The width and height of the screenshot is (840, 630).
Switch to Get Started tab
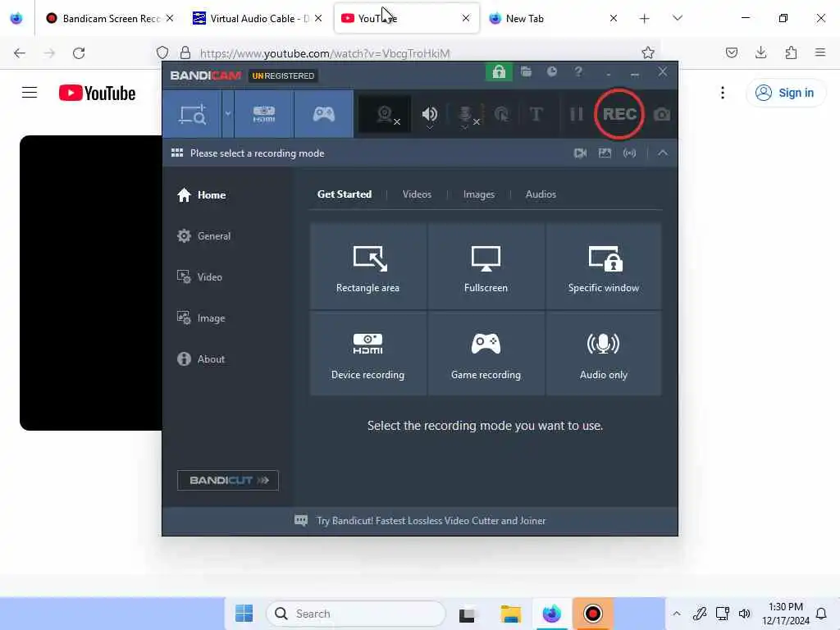pos(345,194)
